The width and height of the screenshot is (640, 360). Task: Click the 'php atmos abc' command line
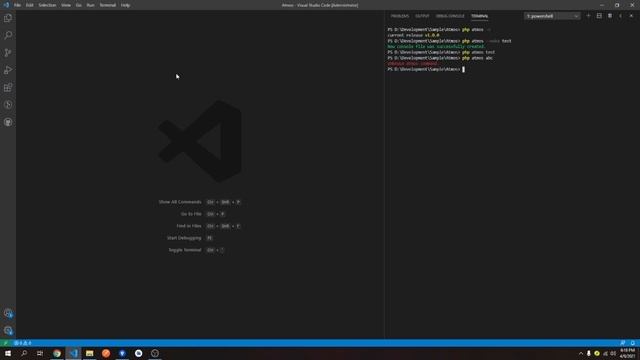(x=440, y=58)
